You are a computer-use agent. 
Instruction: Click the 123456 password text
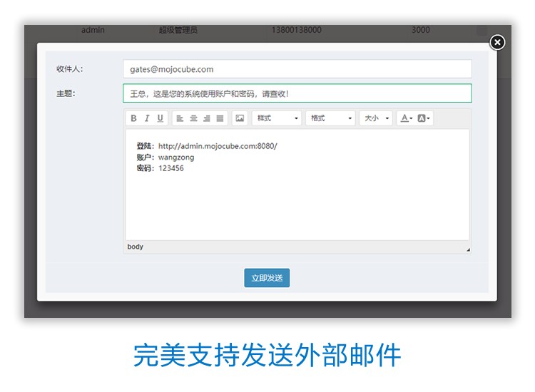pos(171,168)
